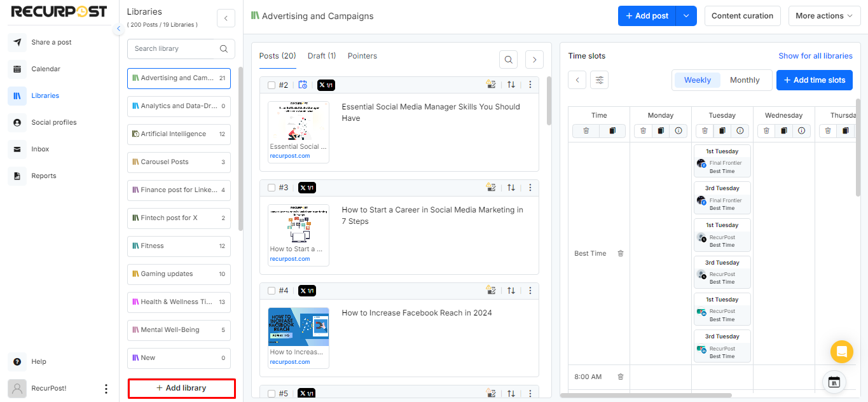Delete the Best Time row

(621, 253)
